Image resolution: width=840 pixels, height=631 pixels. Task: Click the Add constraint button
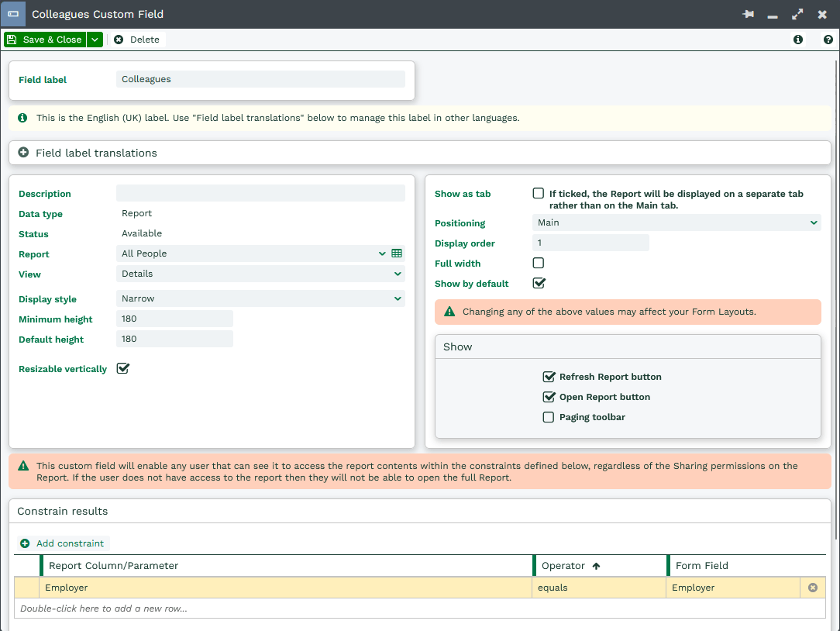tap(63, 543)
